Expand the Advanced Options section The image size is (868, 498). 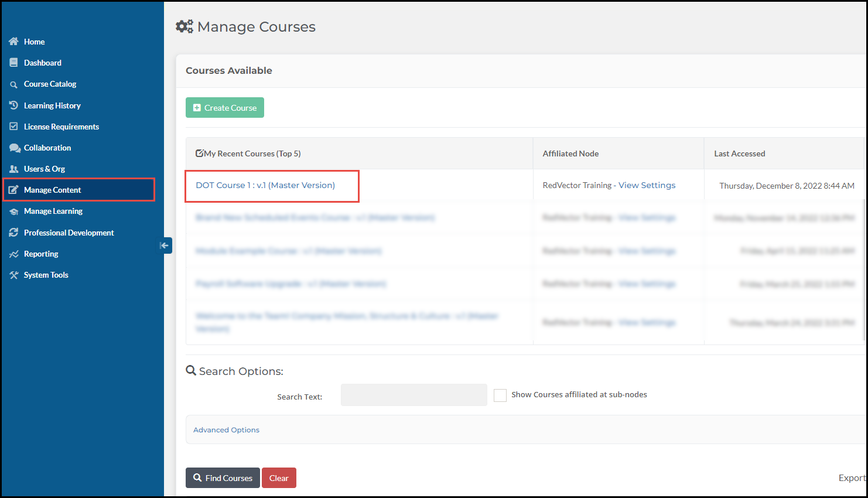tap(226, 429)
